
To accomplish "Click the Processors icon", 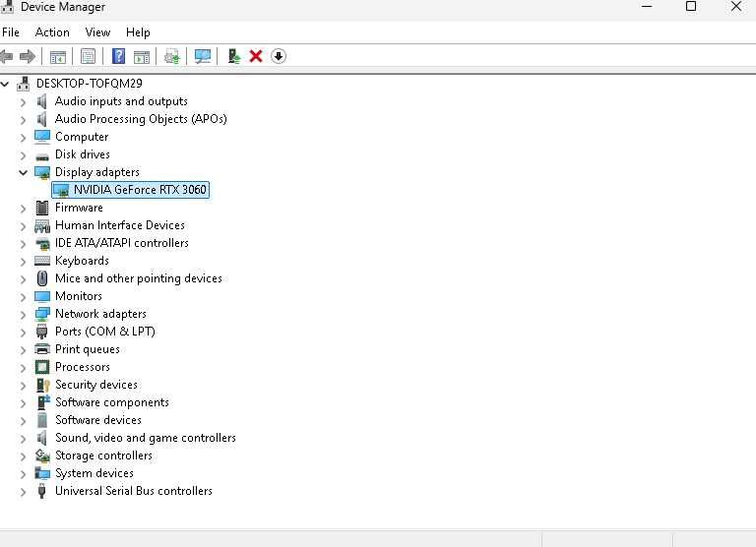I will 42,367.
